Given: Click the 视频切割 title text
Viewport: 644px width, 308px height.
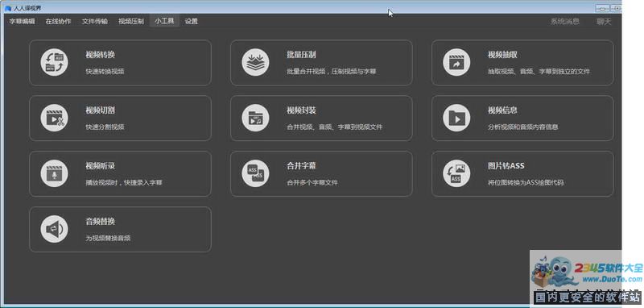Looking at the screenshot, I should [x=100, y=110].
